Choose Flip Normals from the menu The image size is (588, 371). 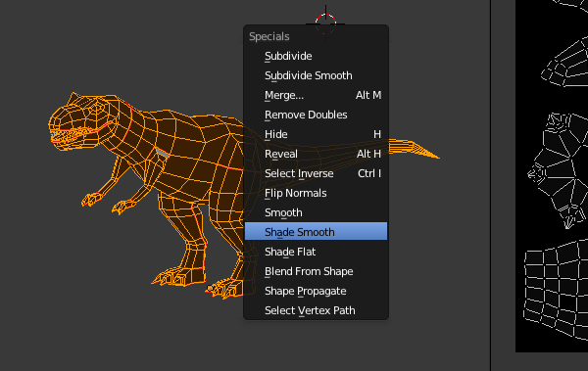coord(316,193)
